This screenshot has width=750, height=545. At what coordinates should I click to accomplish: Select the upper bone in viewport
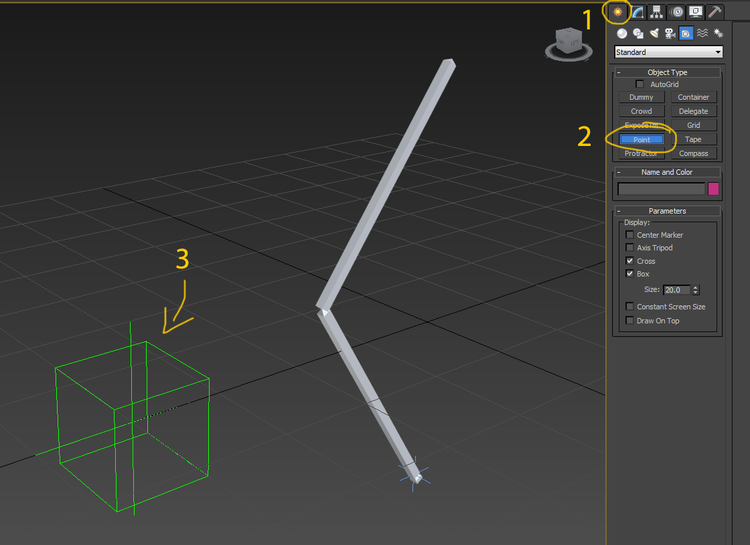click(x=386, y=184)
